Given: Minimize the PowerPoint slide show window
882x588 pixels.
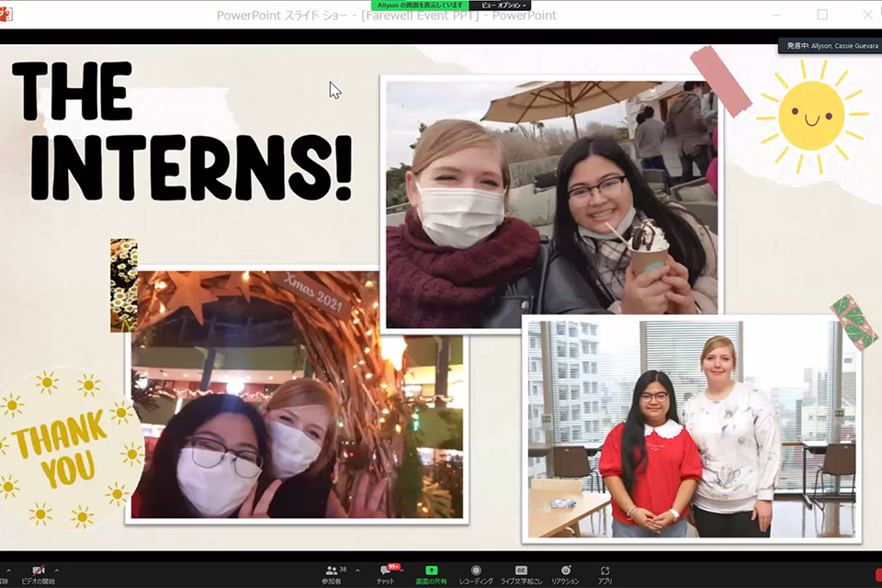Looking at the screenshot, I should (776, 15).
